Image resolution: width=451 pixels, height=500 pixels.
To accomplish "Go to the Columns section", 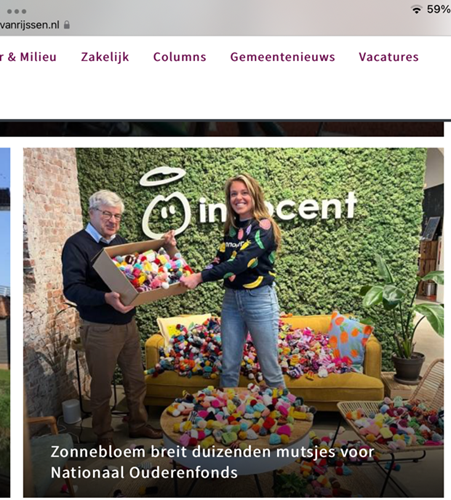I will coord(180,57).
